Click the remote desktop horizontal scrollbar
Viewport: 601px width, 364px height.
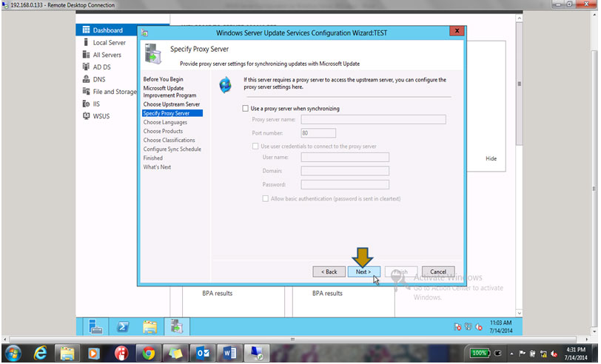pyautogui.click(x=293, y=340)
